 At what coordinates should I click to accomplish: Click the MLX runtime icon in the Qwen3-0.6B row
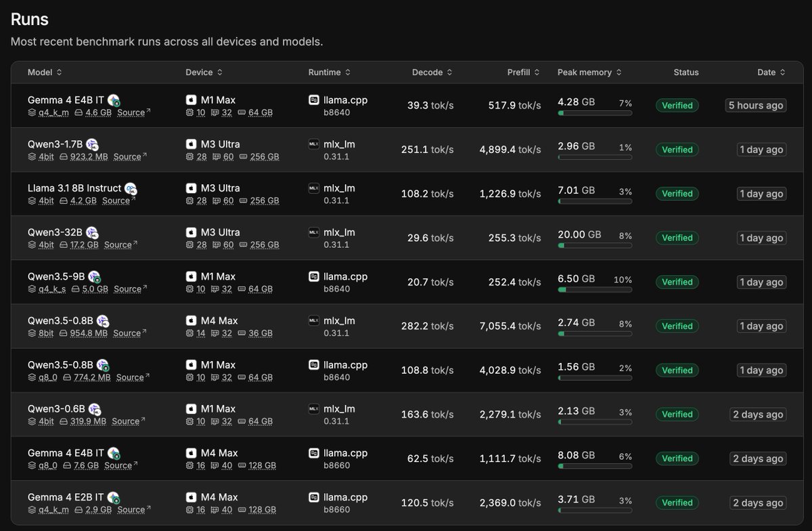(314, 409)
